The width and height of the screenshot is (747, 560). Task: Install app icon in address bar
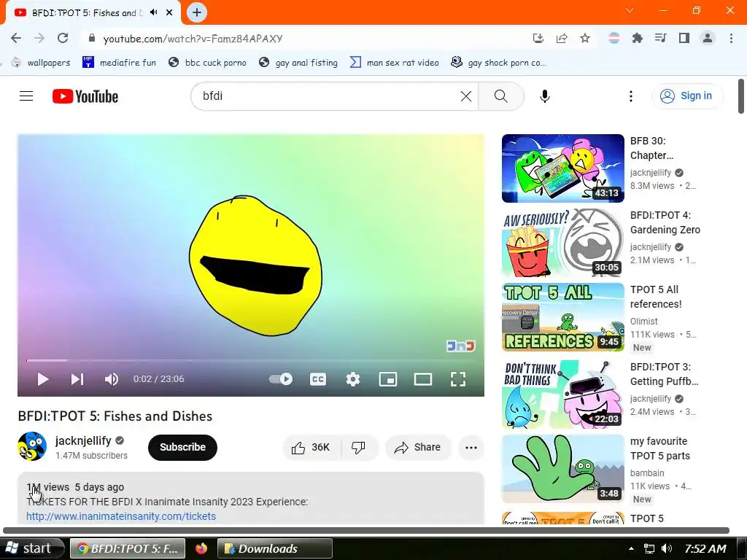pos(538,38)
